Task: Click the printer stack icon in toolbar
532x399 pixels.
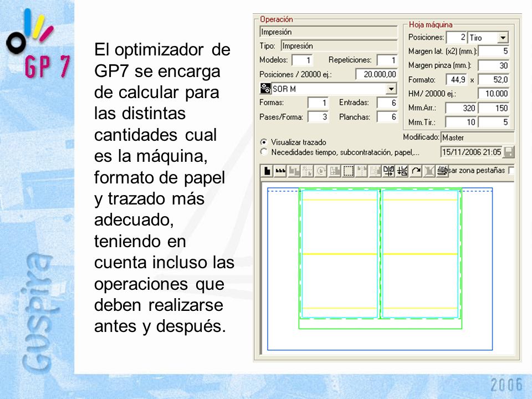Action: (x=442, y=171)
